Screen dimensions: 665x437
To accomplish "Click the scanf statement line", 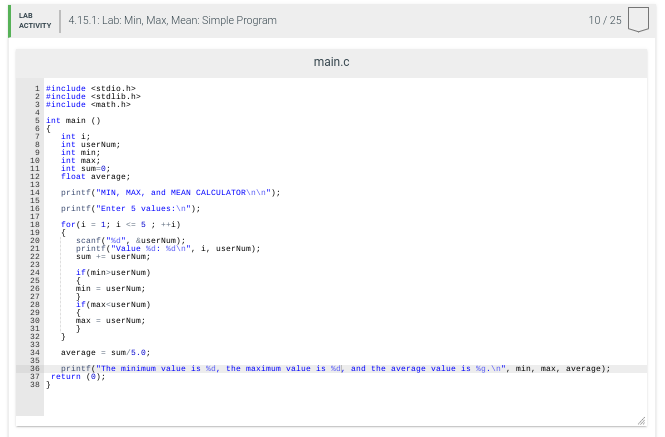I will (x=131, y=241).
